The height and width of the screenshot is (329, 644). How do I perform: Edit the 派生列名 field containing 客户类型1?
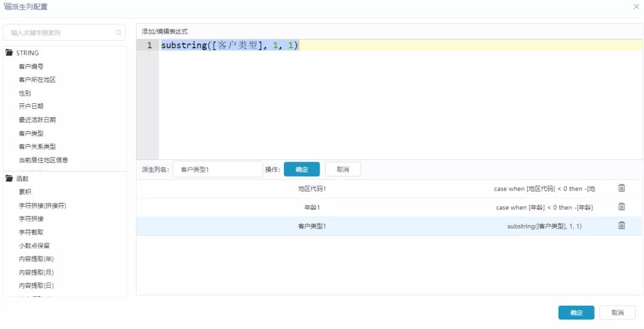pos(217,169)
